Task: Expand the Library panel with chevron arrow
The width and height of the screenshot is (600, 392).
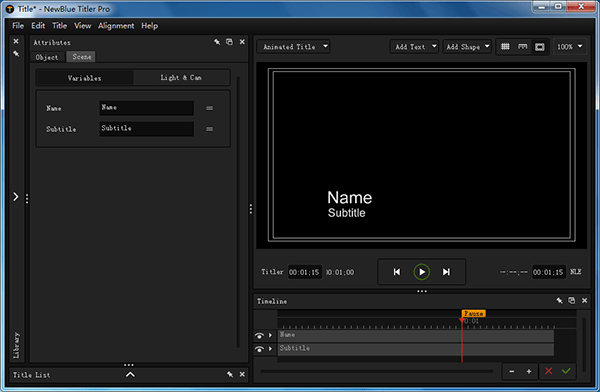Action: coord(16,197)
